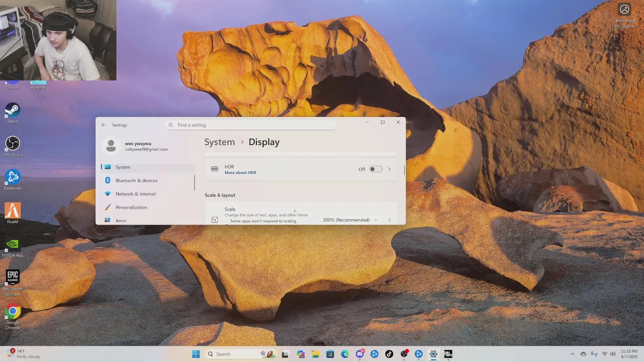Launch Microsoft Edge from the taskbar
This screenshot has width=644, height=362.
[x=345, y=354]
